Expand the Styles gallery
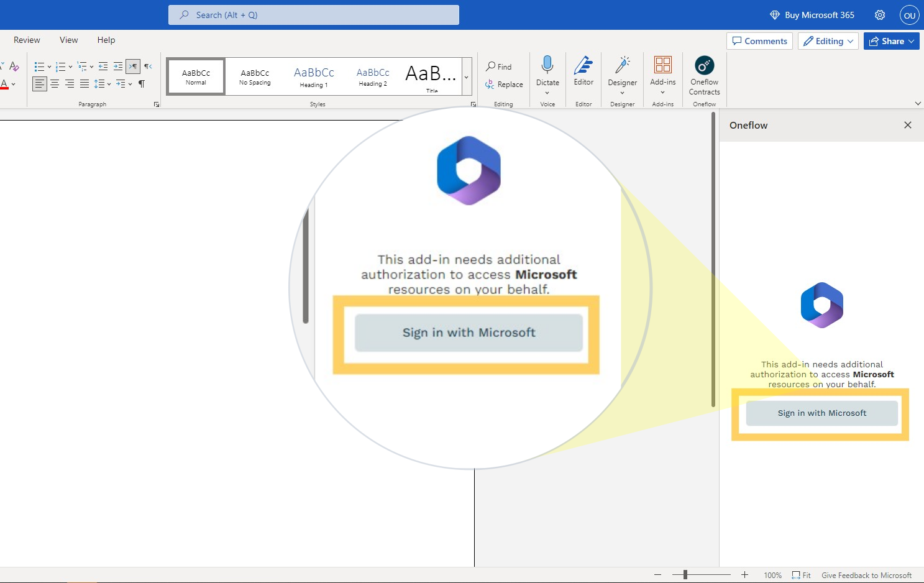This screenshot has height=583, width=924. (467, 77)
